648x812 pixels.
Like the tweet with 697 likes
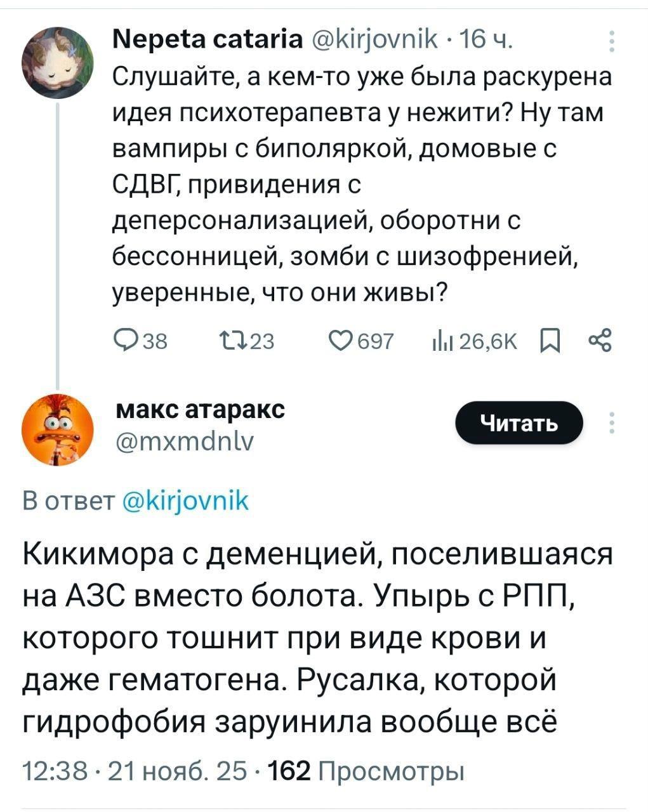coord(343,341)
